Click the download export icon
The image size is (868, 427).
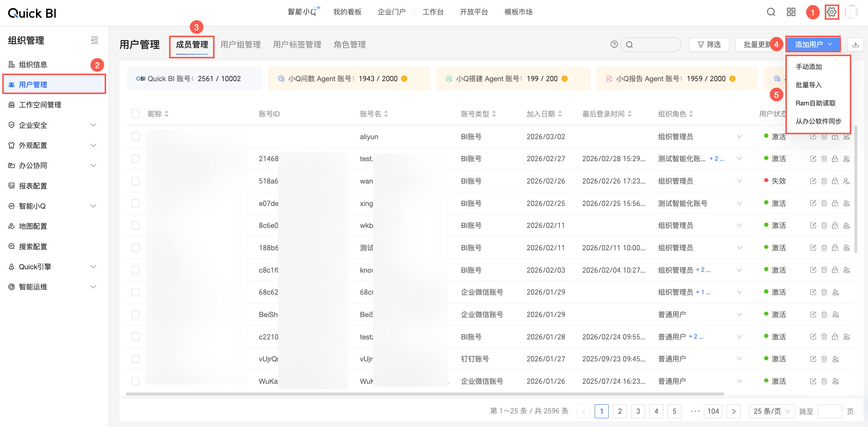point(855,45)
